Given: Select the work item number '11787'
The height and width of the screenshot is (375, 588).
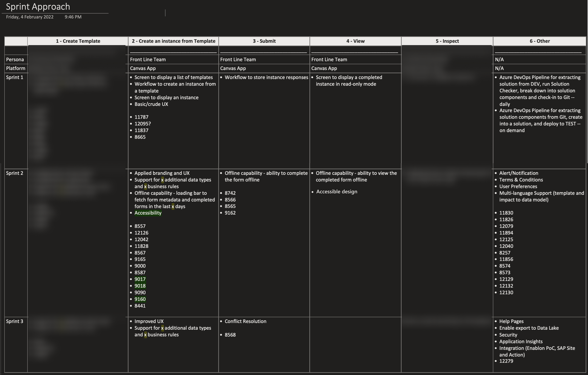Looking at the screenshot, I should coord(141,117).
